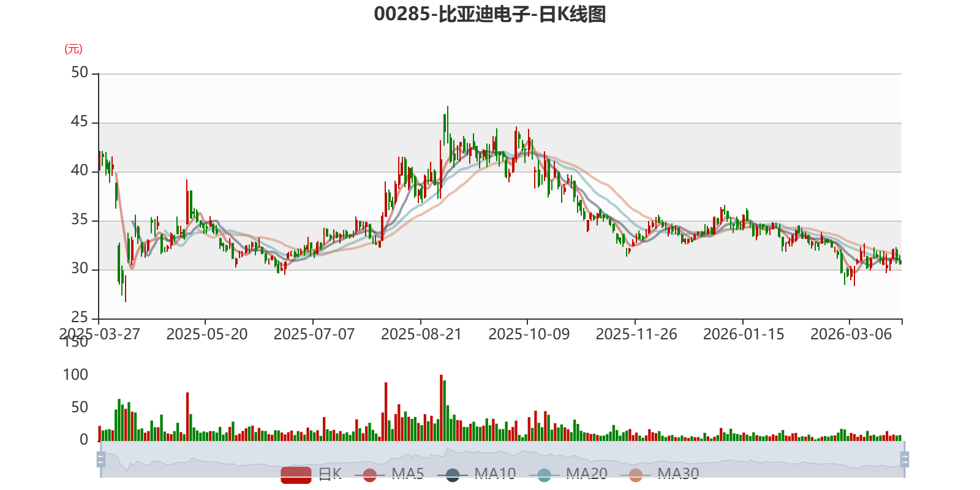Viewport: 980px width, 490px height.
Task: Toggle the 日K candlestick series legend
Action: [311, 474]
